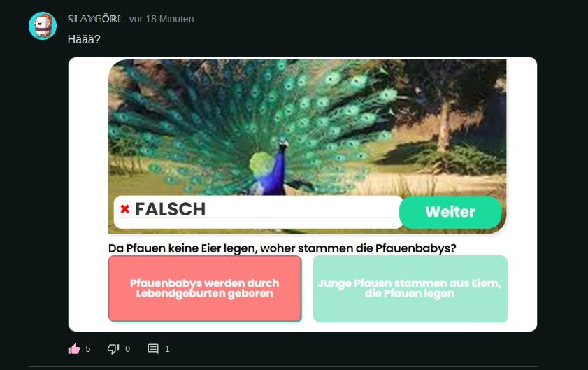This screenshot has height=370, width=588.
Task: Click the reply count showing 1
Action: (x=167, y=349)
